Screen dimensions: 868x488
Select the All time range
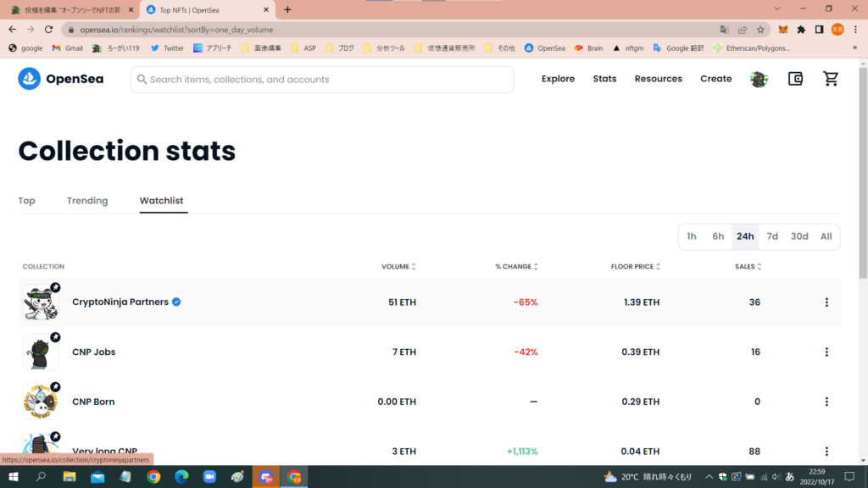point(826,236)
